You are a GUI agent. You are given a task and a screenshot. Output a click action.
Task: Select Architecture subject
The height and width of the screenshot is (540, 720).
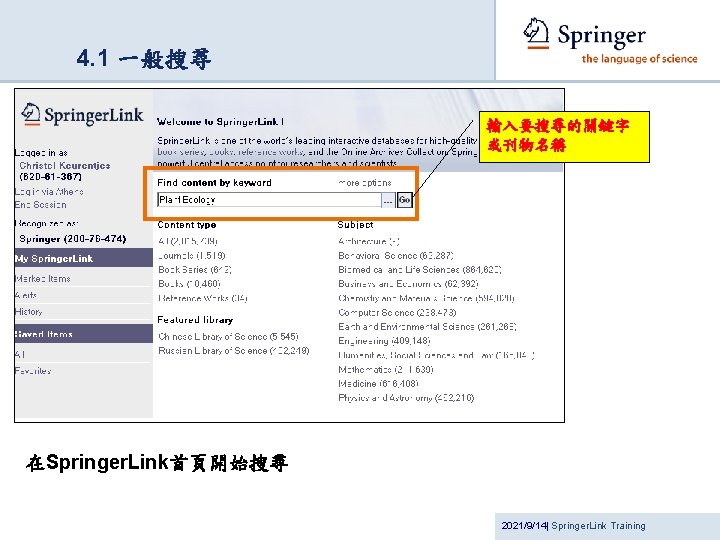369,241
